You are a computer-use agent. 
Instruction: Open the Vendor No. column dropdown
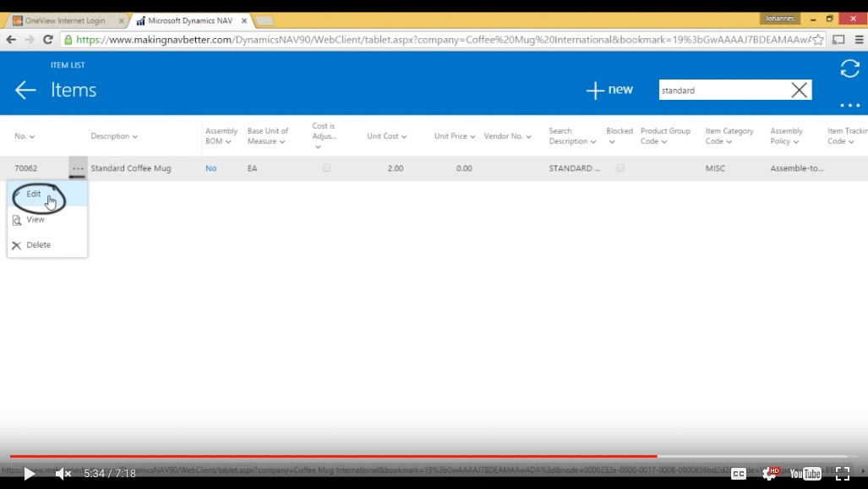coord(529,136)
